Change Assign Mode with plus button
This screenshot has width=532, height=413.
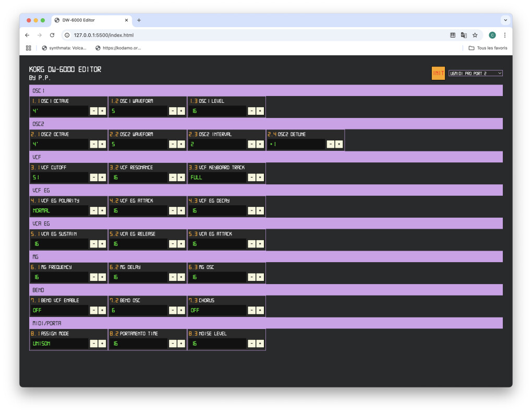point(102,344)
